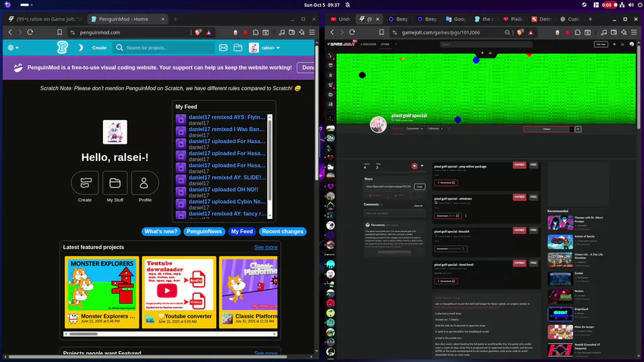Screen dimensions: 644x362
Task: Bookmark the penguinmod.com page
Action: 59,32
